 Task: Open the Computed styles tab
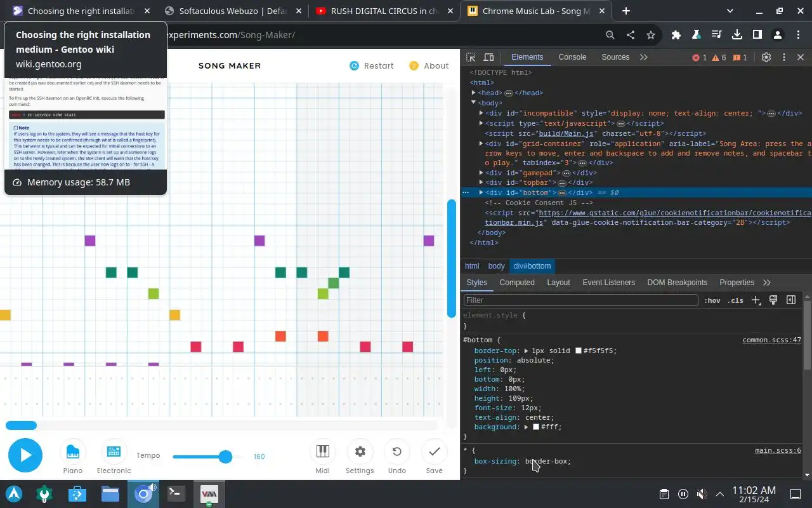(517, 283)
